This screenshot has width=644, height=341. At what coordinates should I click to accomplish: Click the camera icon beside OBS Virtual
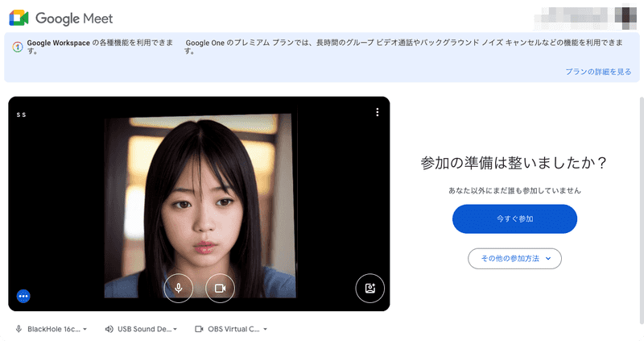[x=199, y=329]
